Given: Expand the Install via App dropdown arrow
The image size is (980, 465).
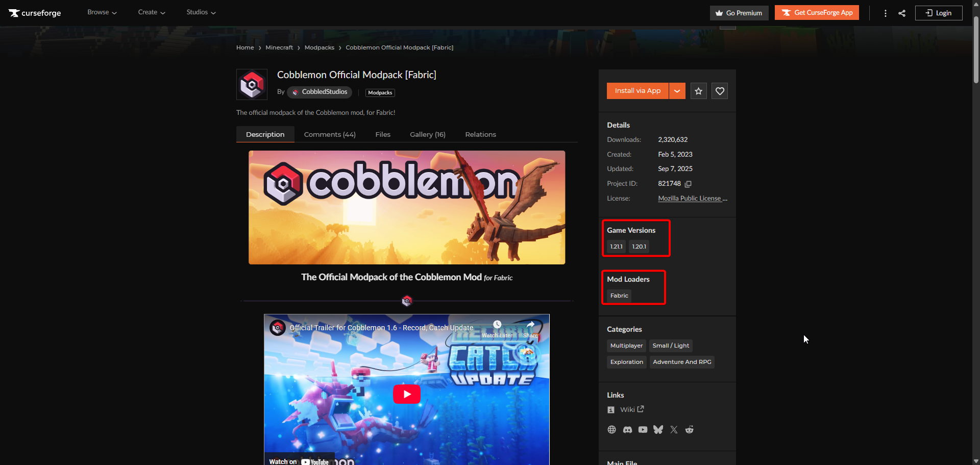Looking at the screenshot, I should [x=677, y=91].
